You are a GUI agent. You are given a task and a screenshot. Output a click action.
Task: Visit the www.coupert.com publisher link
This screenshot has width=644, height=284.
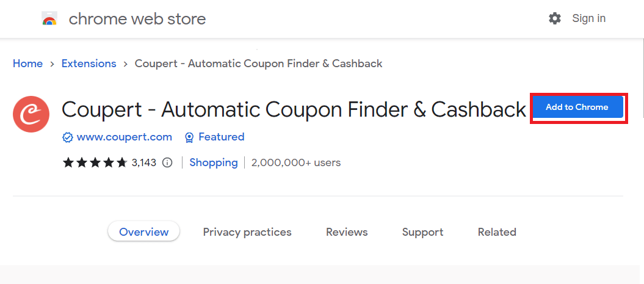click(x=124, y=137)
